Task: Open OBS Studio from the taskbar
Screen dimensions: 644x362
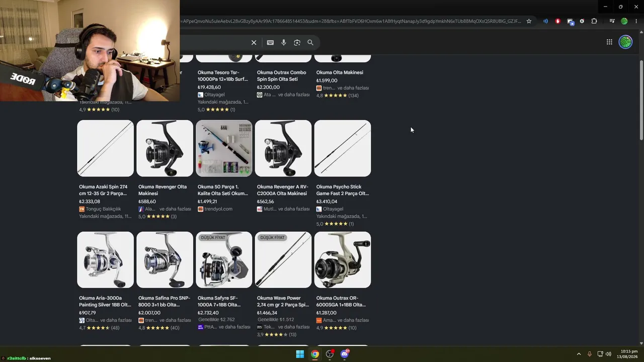Action: pyautogui.click(x=330, y=354)
